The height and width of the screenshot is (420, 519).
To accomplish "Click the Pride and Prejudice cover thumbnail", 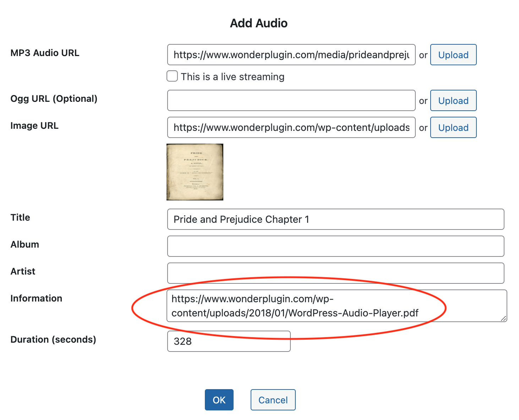I will pyautogui.click(x=195, y=172).
